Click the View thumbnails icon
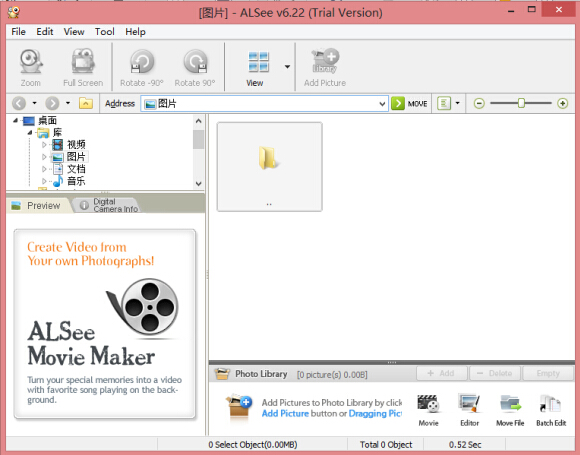Screen dimensions: 580x455 coord(258,62)
